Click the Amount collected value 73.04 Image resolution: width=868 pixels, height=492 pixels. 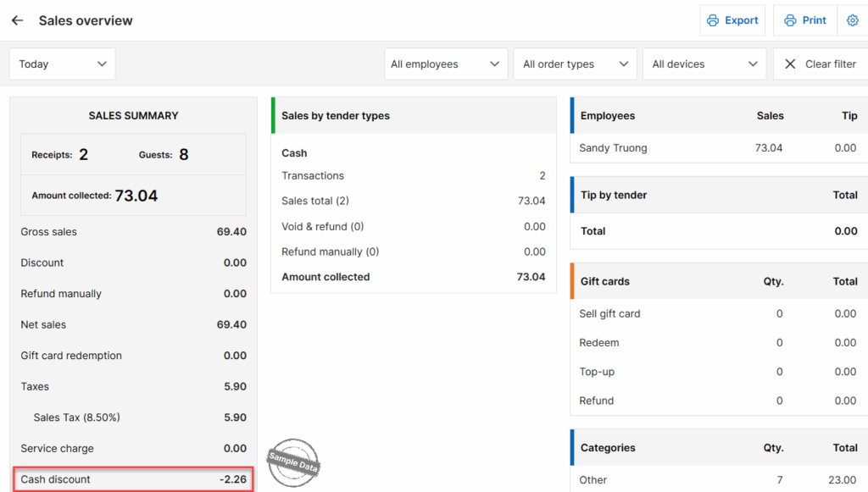pos(136,196)
